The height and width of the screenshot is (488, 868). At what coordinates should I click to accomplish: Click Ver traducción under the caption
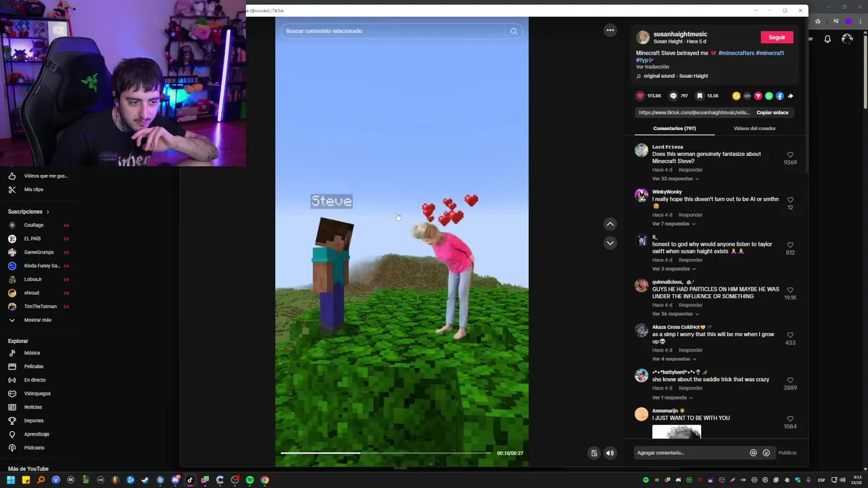point(652,67)
